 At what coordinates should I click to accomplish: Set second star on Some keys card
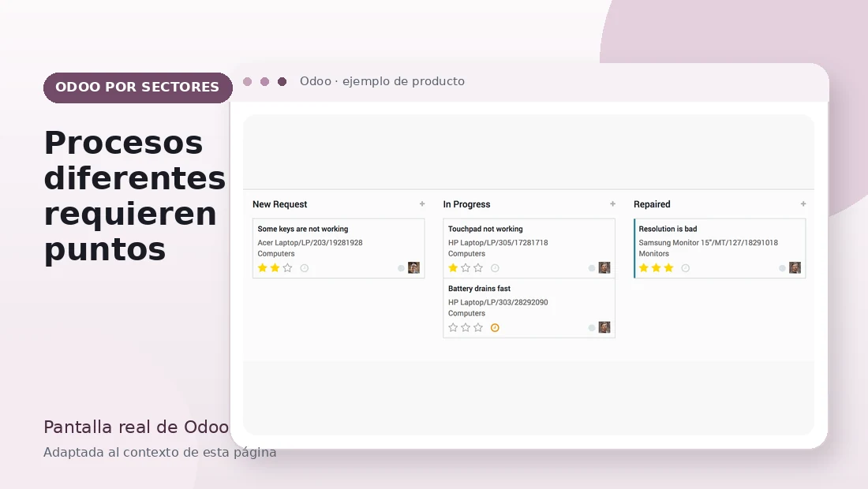(x=275, y=267)
